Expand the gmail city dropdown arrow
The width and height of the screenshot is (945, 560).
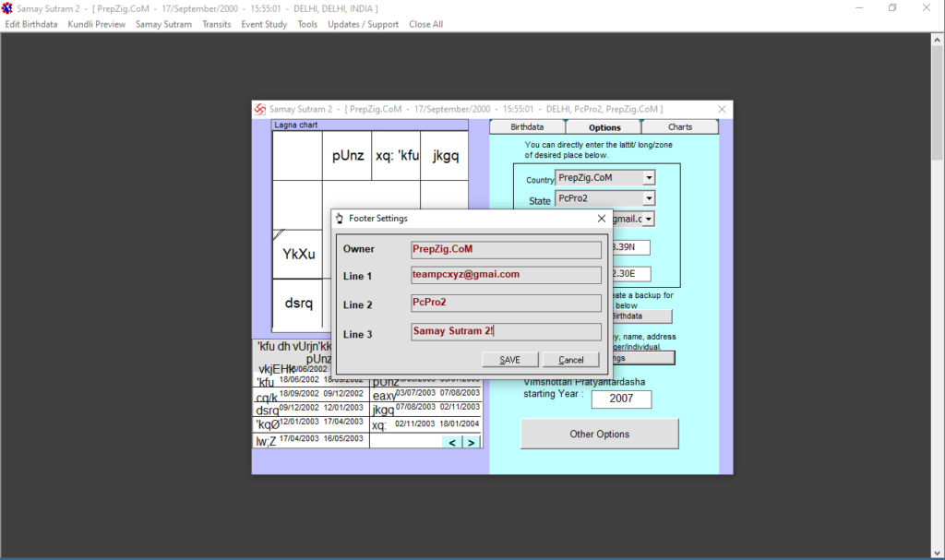649,219
